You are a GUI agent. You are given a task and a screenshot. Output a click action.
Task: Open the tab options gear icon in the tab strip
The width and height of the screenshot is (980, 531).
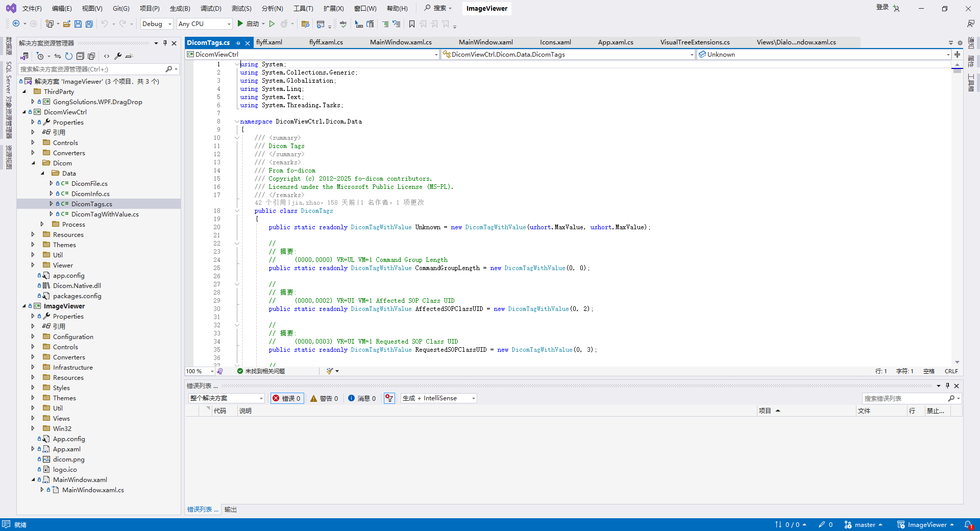[960, 43]
